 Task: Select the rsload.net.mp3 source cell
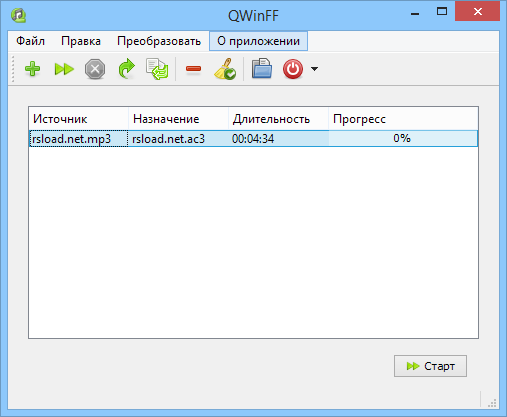[79, 138]
